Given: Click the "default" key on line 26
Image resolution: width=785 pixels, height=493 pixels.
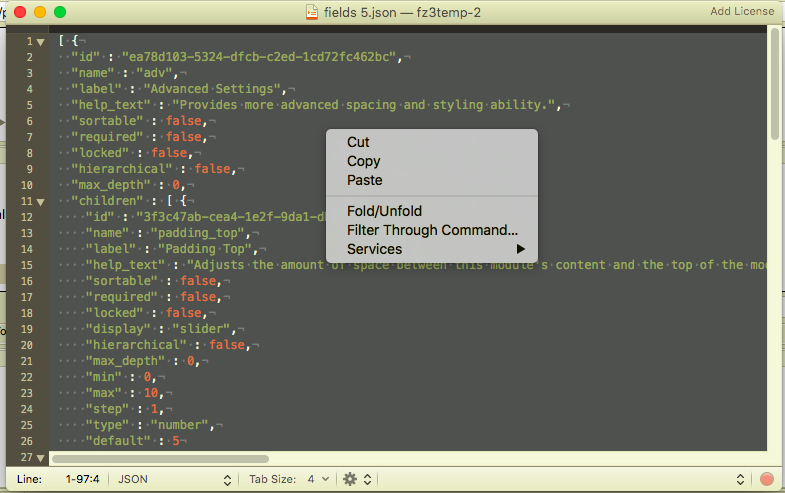Looking at the screenshot, I should pyautogui.click(x=118, y=441).
